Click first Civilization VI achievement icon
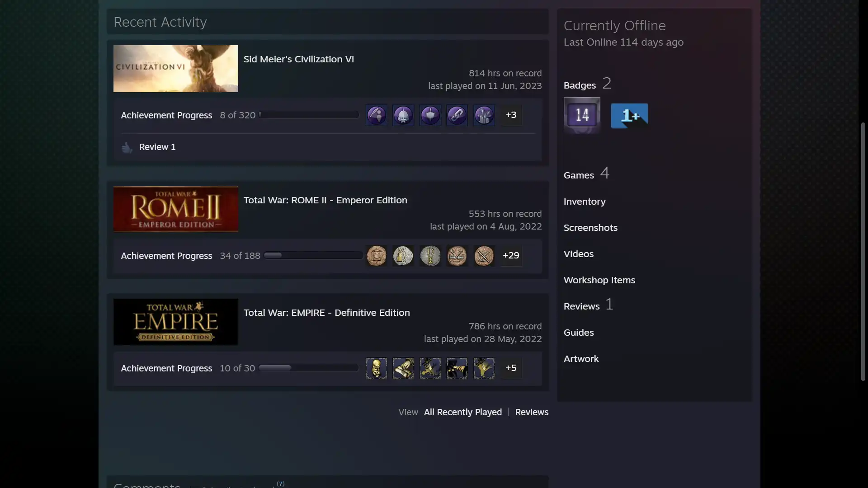This screenshot has width=868, height=488. (376, 115)
